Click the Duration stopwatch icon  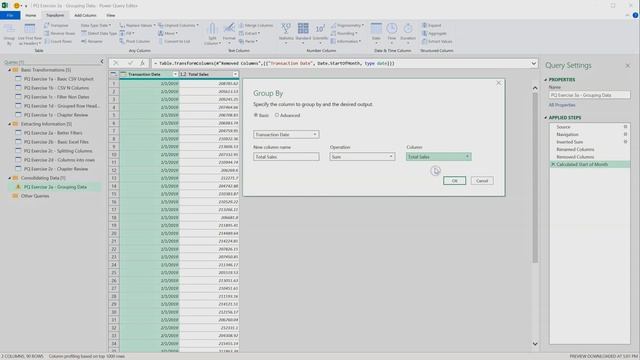(x=408, y=33)
